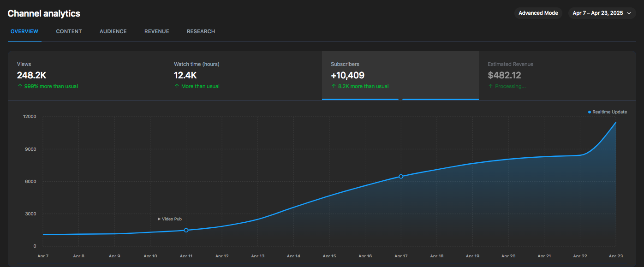Screen dimensions: 644x267
Task: Open the Audience tab
Action: [x=113, y=31]
